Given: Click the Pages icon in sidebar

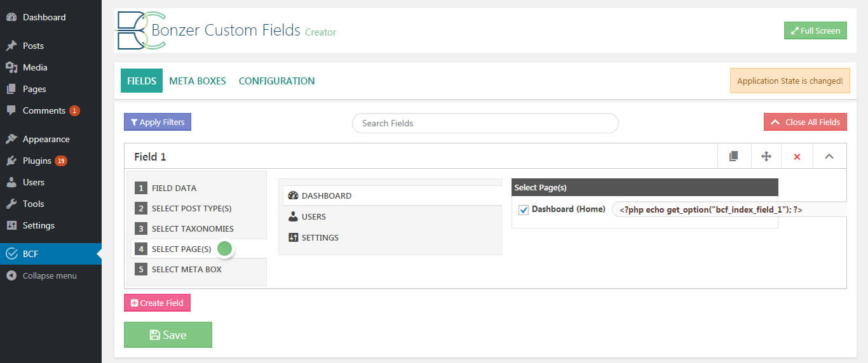Looking at the screenshot, I should coord(11,89).
